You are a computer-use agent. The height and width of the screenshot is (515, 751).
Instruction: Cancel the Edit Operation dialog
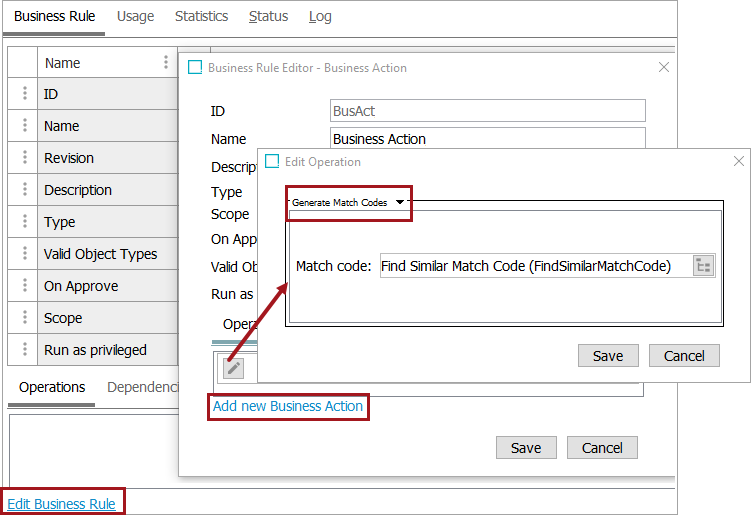click(x=684, y=356)
